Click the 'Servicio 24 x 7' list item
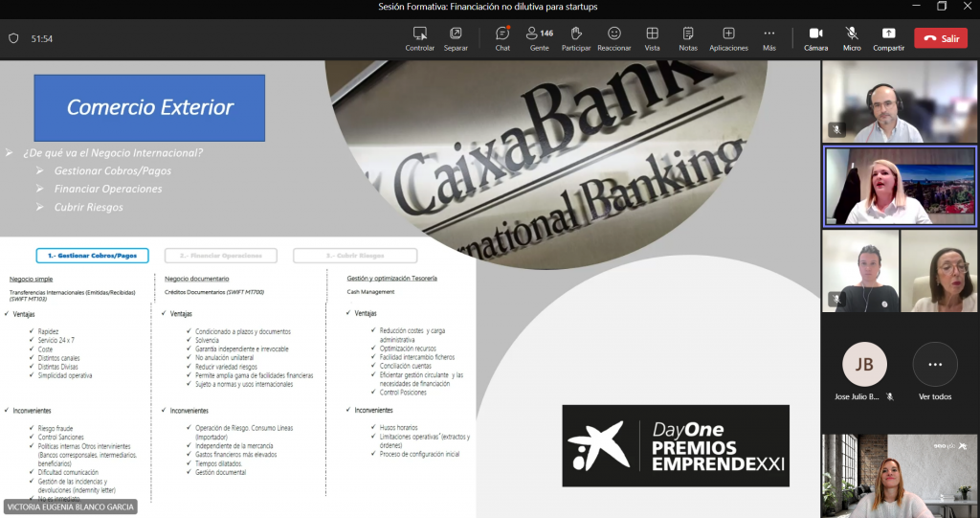The image size is (980, 518). pyautogui.click(x=56, y=340)
